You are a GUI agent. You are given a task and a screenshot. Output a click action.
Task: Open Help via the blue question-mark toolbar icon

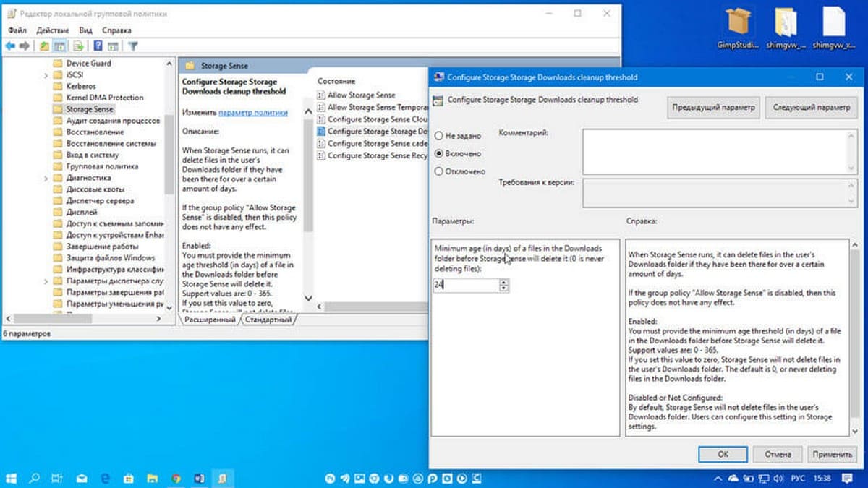coord(98,46)
